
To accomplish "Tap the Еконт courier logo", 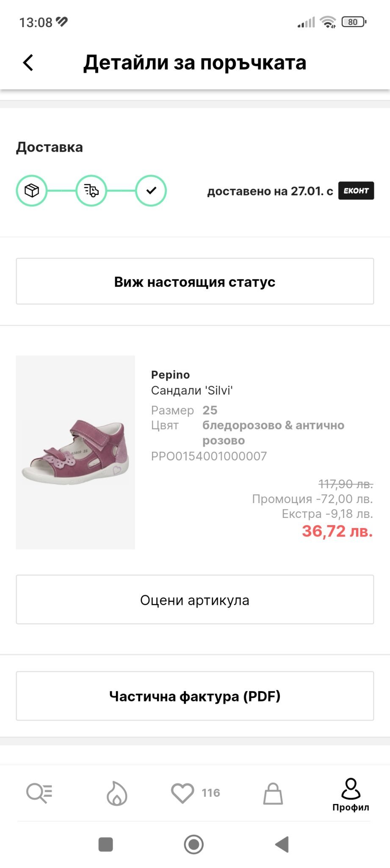I will click(x=356, y=191).
